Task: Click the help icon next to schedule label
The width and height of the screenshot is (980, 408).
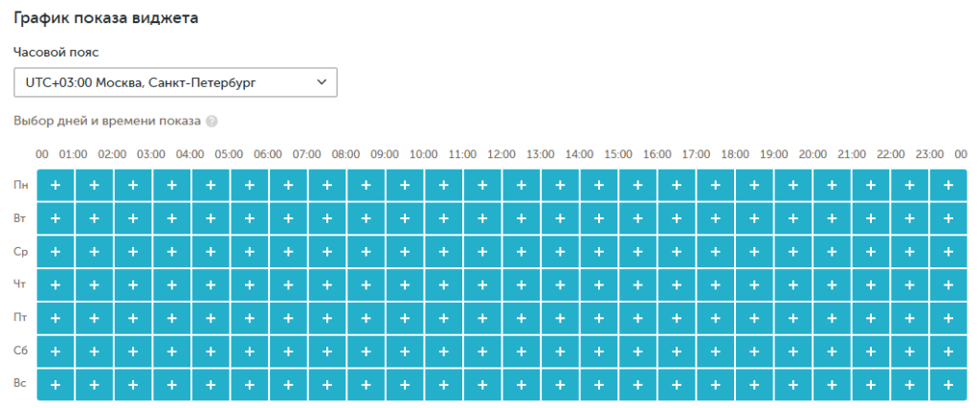Action: click(x=212, y=122)
